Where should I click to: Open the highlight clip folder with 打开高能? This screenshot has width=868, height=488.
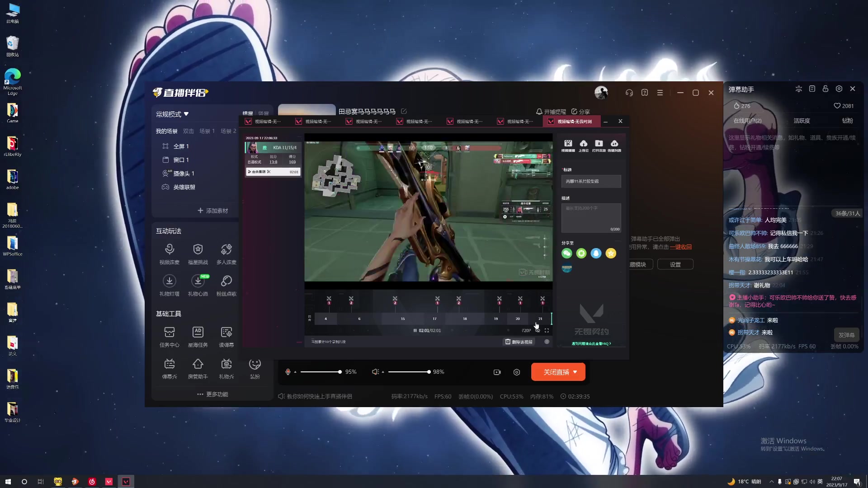pos(599,145)
